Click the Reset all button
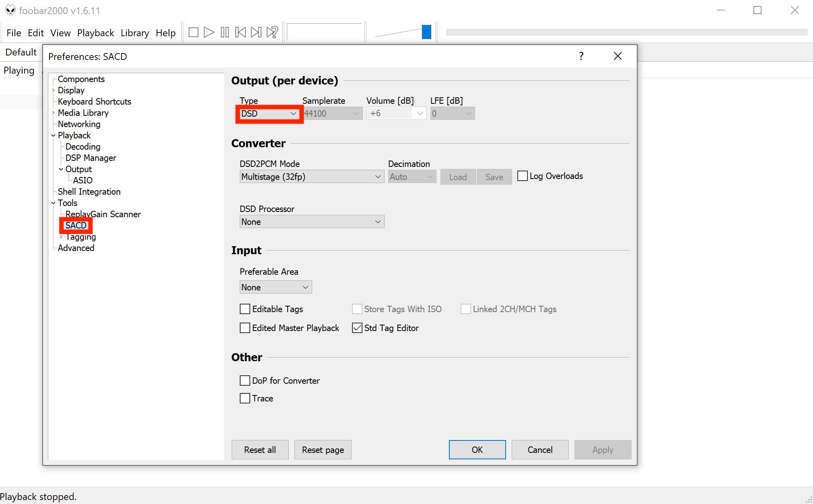The image size is (813, 504). (260, 450)
